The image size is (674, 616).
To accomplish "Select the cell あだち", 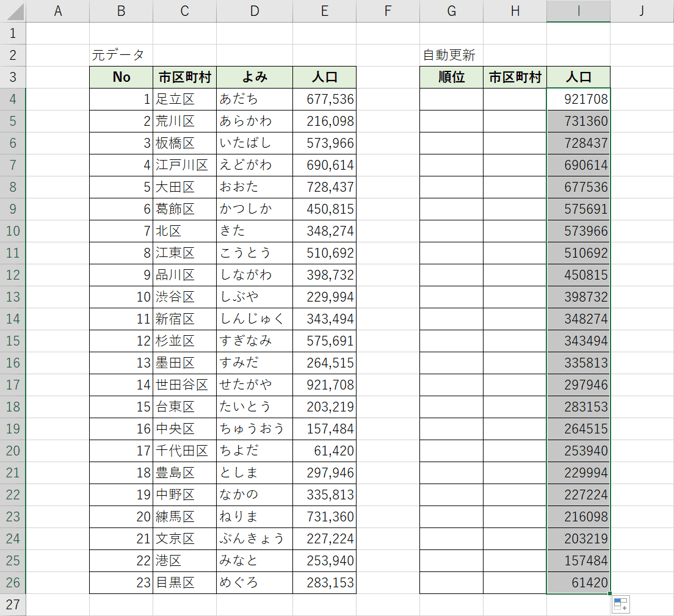I will tap(255, 99).
